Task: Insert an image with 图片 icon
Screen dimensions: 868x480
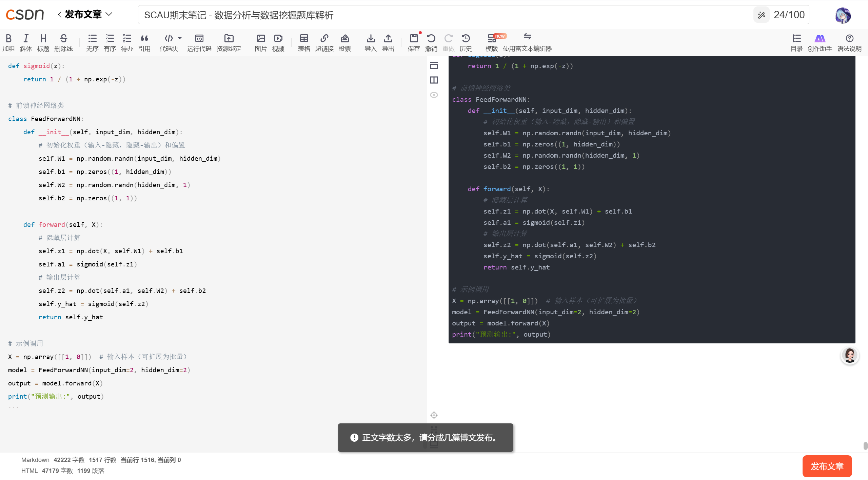Action: pos(261,43)
